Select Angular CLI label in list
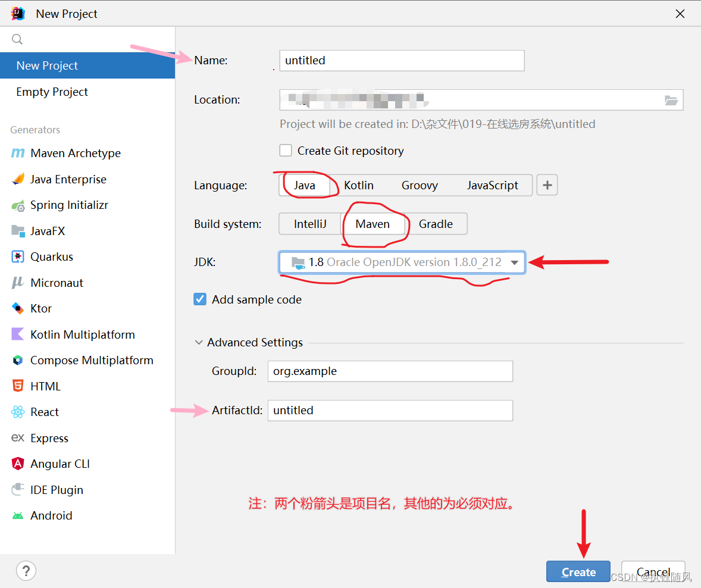701x588 pixels. [x=60, y=464]
